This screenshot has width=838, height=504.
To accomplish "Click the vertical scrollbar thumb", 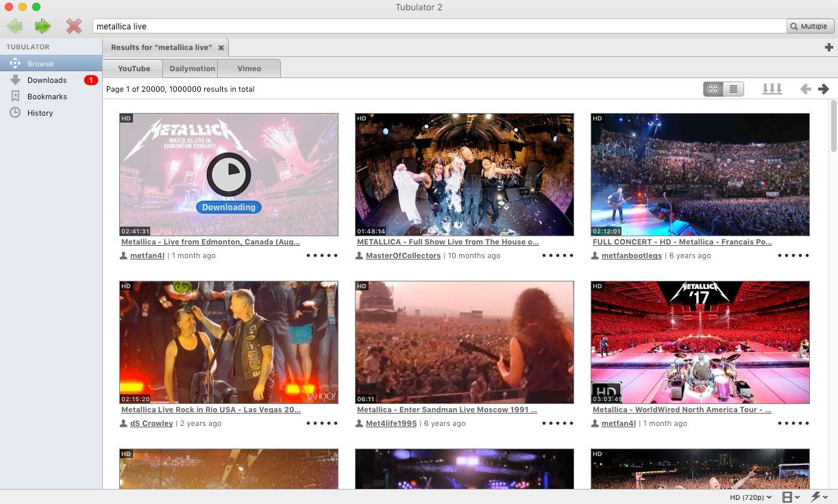I will [x=833, y=127].
